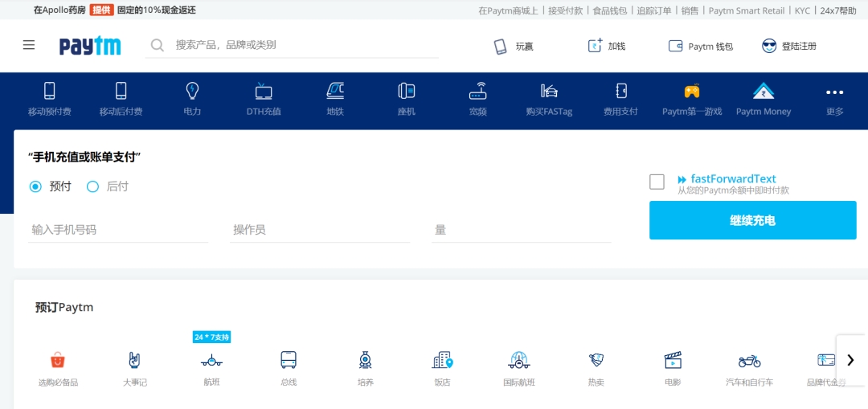Open Paytm第一游戏 gamepad icon
Screen dimensions: 868x409
[692, 91]
